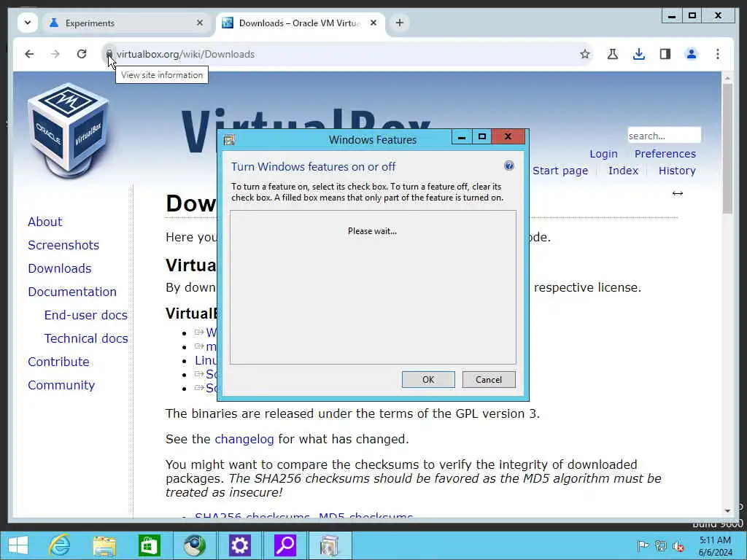Viewport: 747px width, 560px height.
Task: Click OK in Windows Features dialog
Action: point(428,379)
